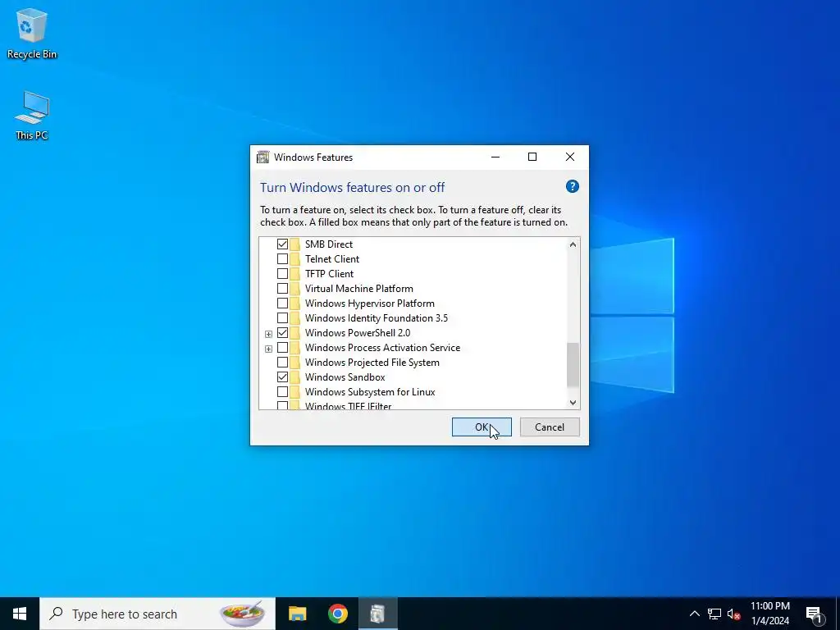Click the features list scrollbar thumb

pos(573,364)
